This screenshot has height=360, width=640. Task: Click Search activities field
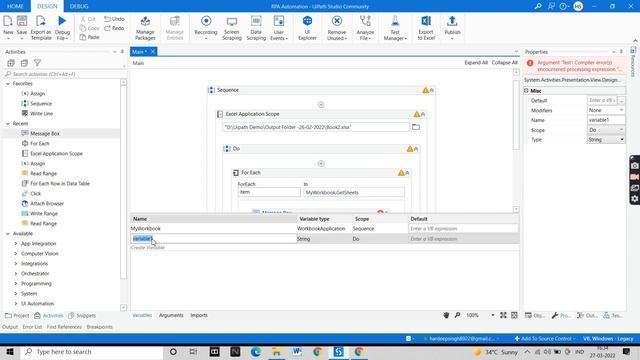coord(63,74)
